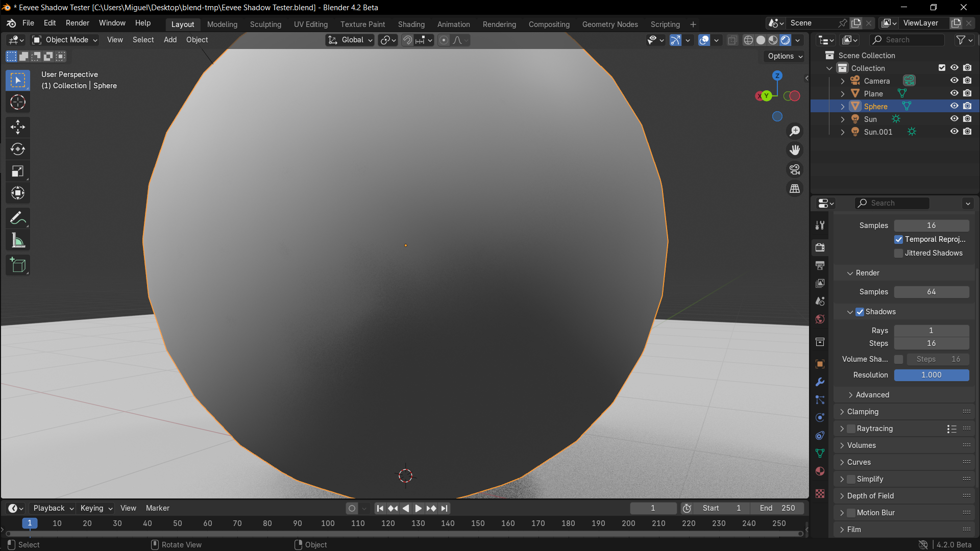This screenshot has width=980, height=551.
Task: Play the animation forward
Action: point(419,508)
